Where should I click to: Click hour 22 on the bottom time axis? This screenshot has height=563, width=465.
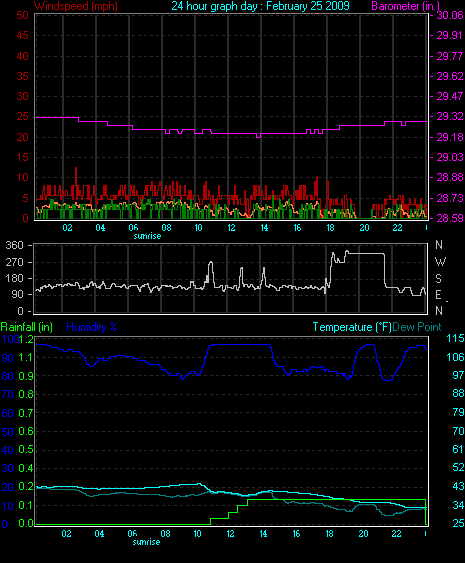[x=396, y=534]
